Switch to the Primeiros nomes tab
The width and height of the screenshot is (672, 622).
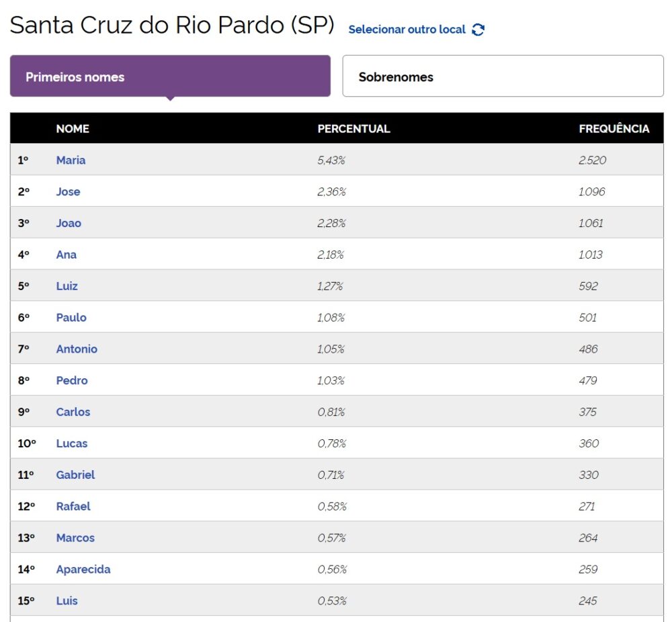coord(170,77)
